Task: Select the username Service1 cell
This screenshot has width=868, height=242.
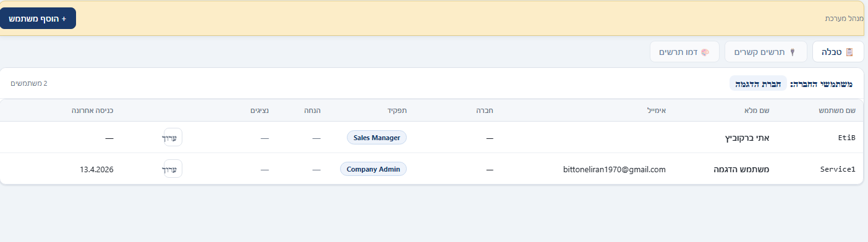Action: 838,169
